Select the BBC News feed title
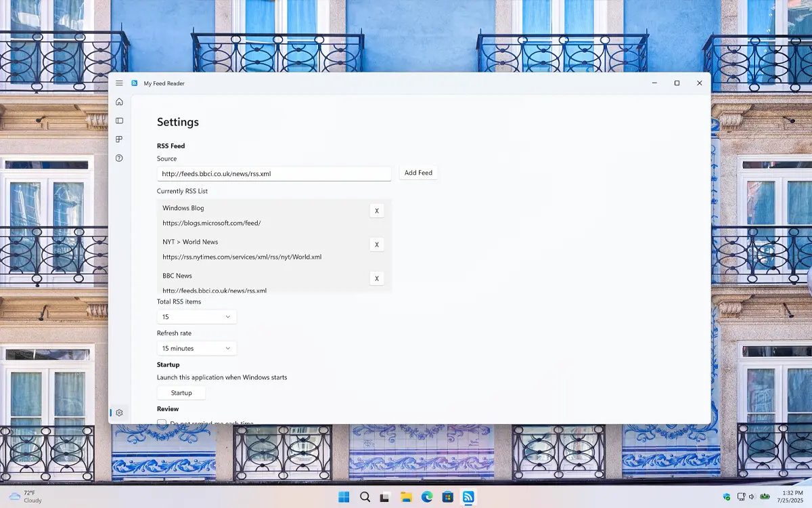The height and width of the screenshot is (508, 812). tap(177, 276)
